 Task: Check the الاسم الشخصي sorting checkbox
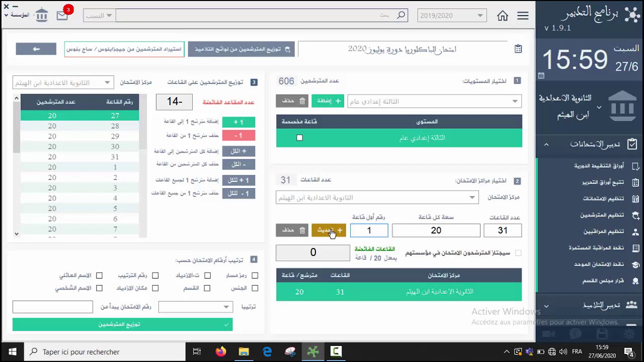pyautogui.click(x=99, y=288)
